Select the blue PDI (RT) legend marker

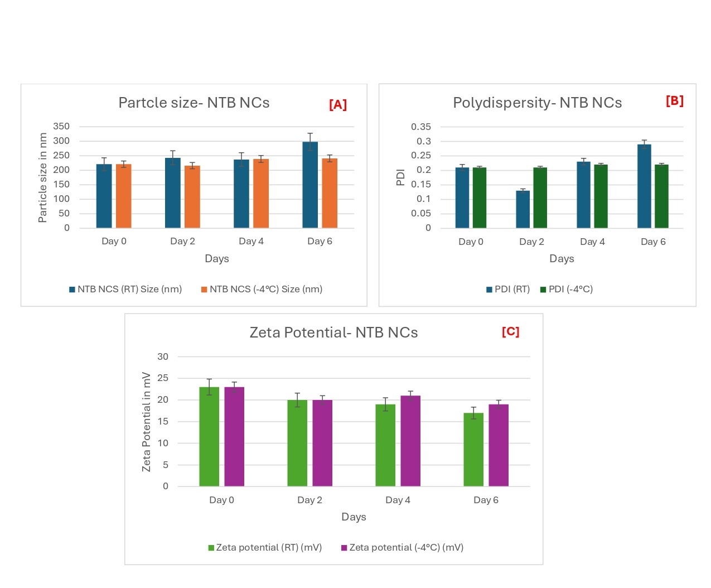[x=489, y=290]
